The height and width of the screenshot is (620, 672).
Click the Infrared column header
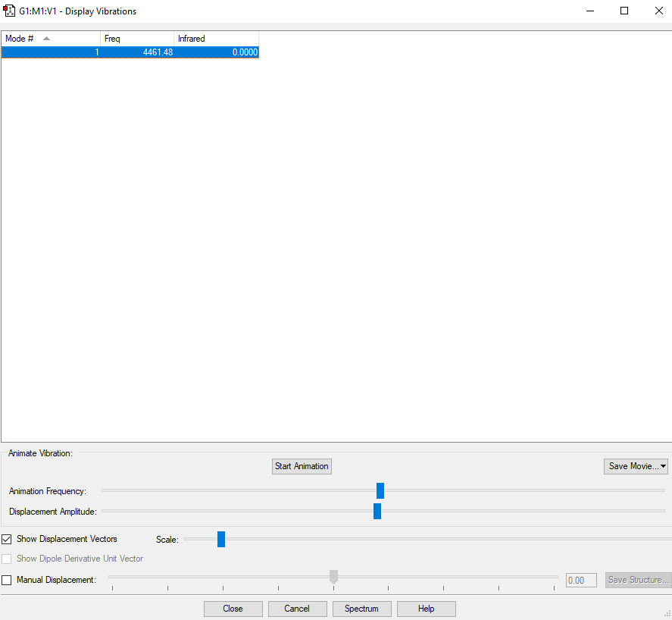(x=216, y=39)
